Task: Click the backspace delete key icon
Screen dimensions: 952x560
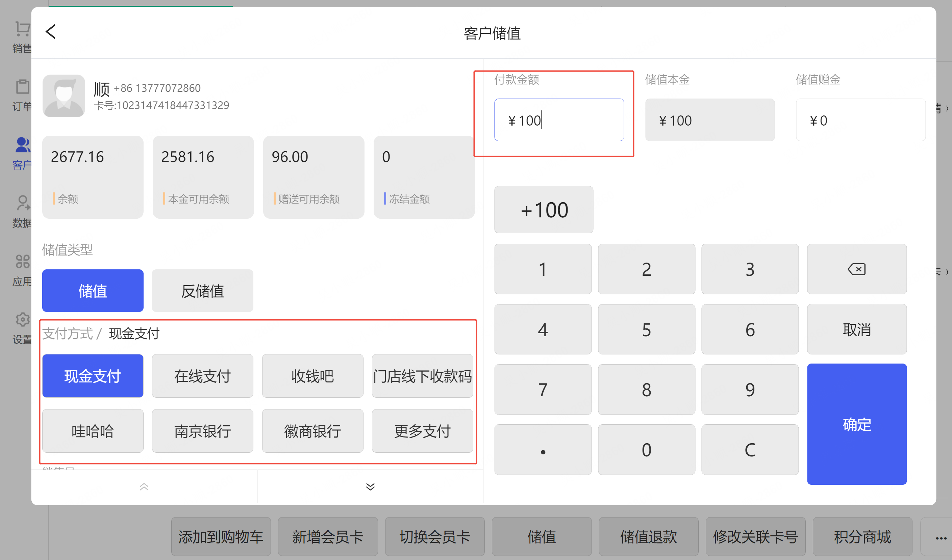Action: click(x=856, y=269)
